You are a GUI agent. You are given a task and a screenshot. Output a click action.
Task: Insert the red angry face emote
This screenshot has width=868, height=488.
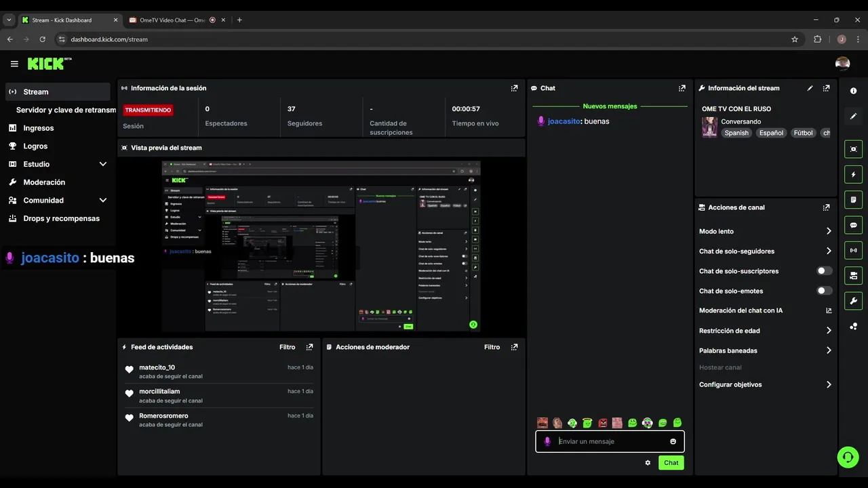[602, 423]
